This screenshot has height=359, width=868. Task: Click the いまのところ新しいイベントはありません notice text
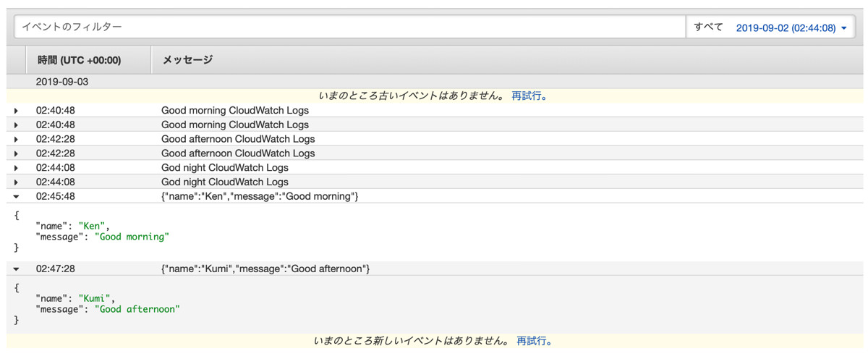point(412,341)
